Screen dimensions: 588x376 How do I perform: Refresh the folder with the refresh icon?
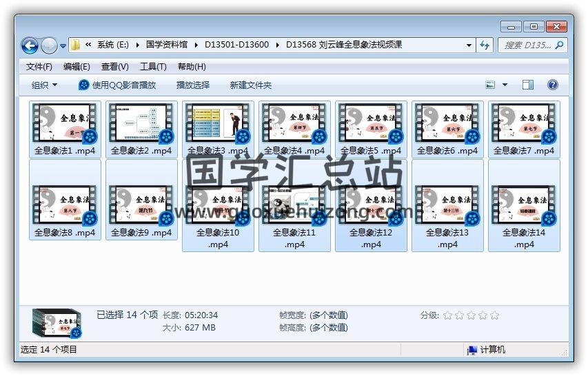(x=485, y=45)
